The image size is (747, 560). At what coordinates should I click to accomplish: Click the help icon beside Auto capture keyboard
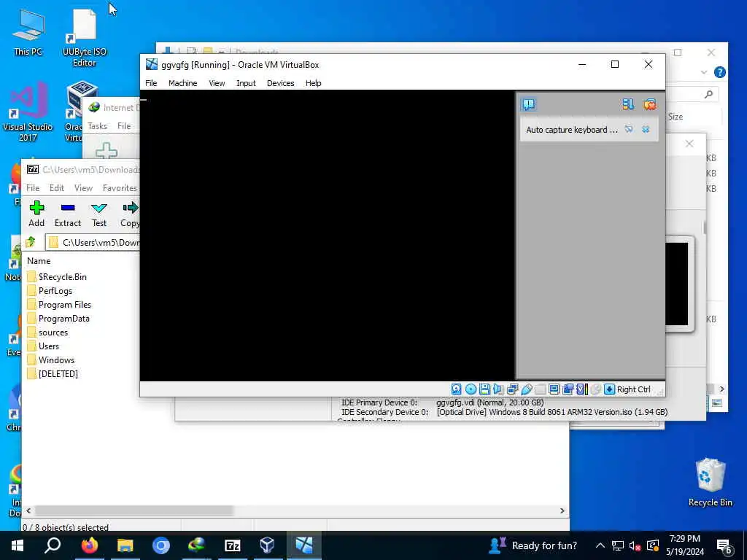point(629,129)
